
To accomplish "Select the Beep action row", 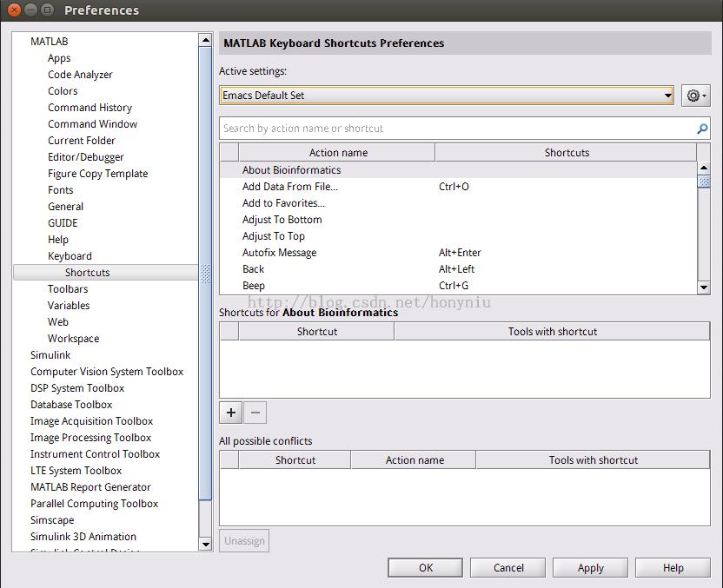I will tap(458, 286).
